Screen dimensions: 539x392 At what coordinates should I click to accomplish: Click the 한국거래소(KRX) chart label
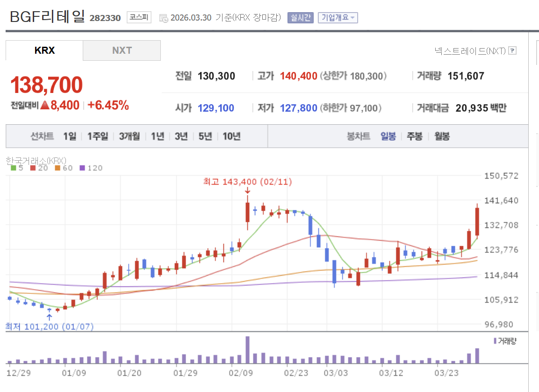pos(36,160)
